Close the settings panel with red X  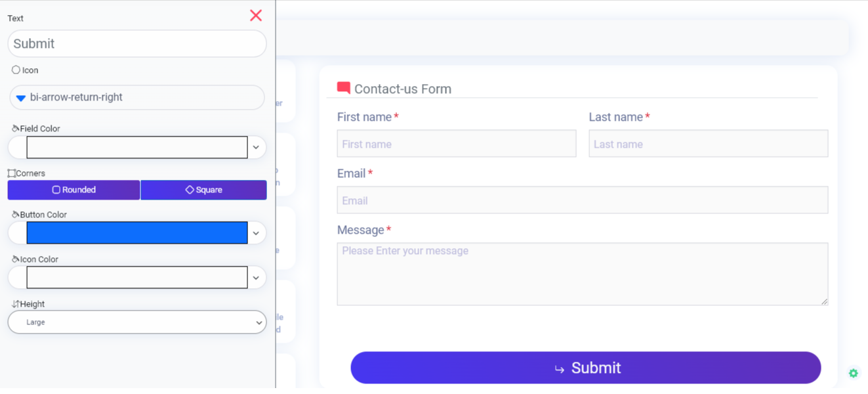[256, 16]
